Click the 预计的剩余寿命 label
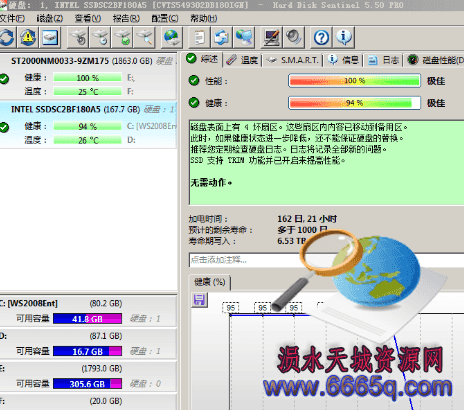 coord(221,230)
